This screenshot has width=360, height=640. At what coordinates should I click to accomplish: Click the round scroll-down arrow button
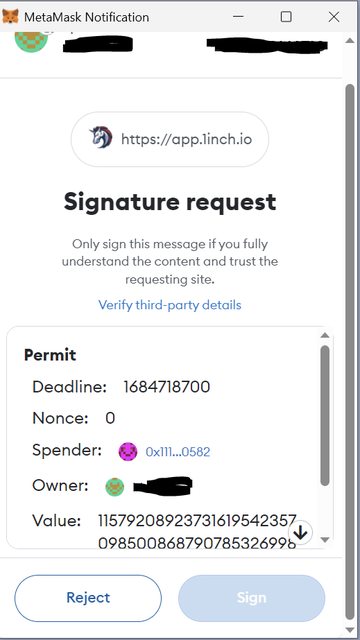[300, 532]
